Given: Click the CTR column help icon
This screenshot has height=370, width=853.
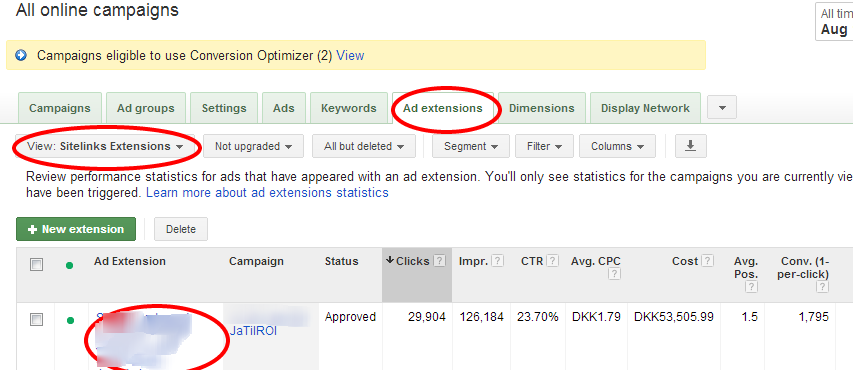Looking at the screenshot, I should tap(553, 261).
